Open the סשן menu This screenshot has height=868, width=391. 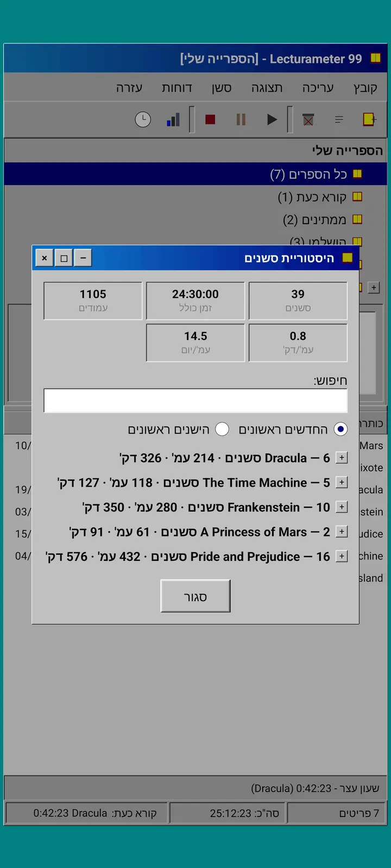pos(222,88)
